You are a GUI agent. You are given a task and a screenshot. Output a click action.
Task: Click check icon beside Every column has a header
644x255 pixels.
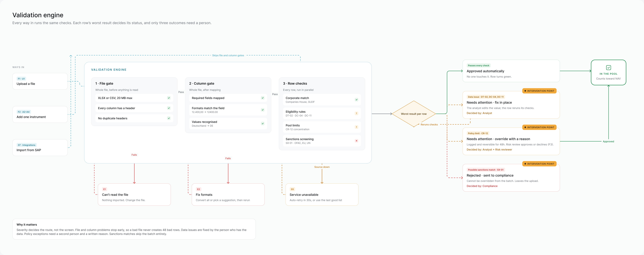pyautogui.click(x=169, y=108)
